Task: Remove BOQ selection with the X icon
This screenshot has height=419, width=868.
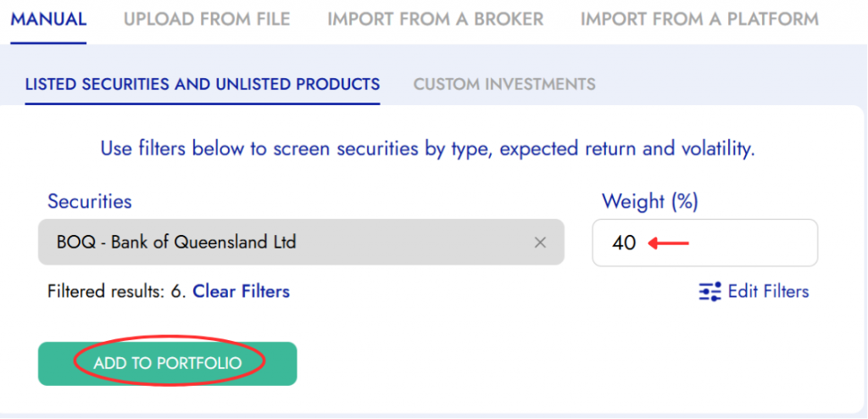Action: coord(540,243)
